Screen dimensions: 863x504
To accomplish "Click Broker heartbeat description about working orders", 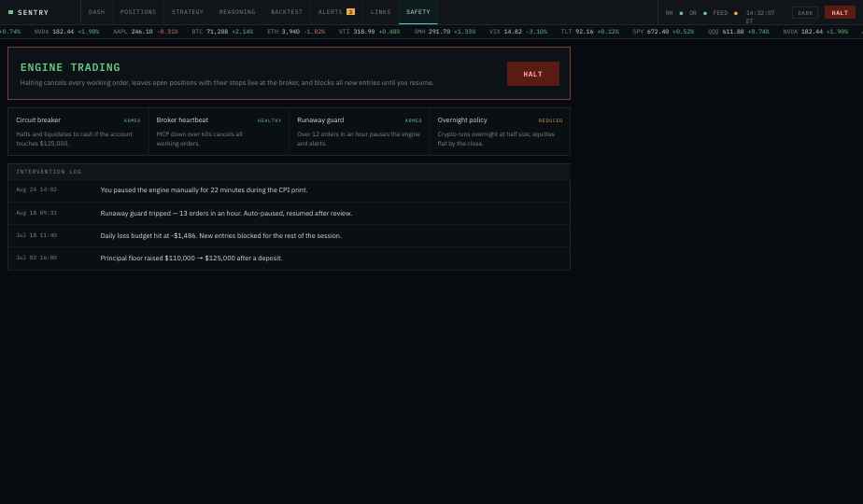I will coord(199,139).
